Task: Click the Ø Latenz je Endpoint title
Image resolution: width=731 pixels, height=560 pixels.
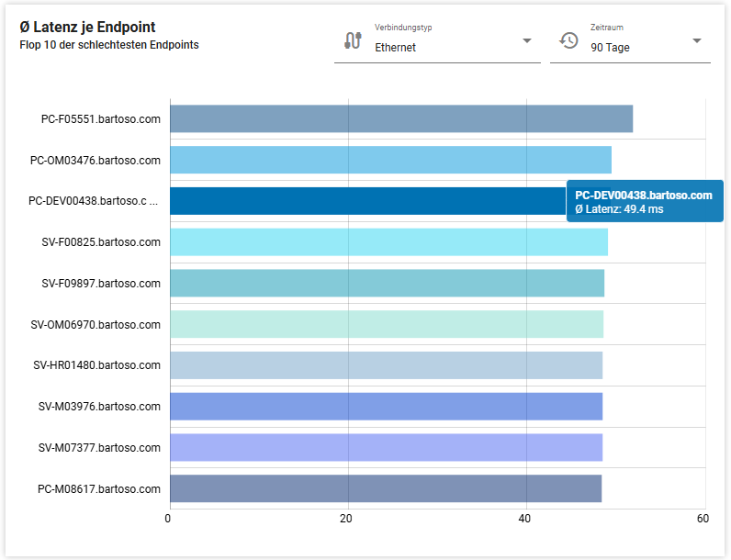Action: click(x=87, y=28)
